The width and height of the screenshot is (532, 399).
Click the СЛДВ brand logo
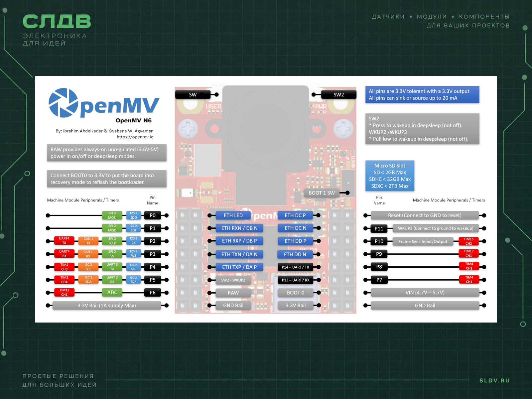pos(57,22)
